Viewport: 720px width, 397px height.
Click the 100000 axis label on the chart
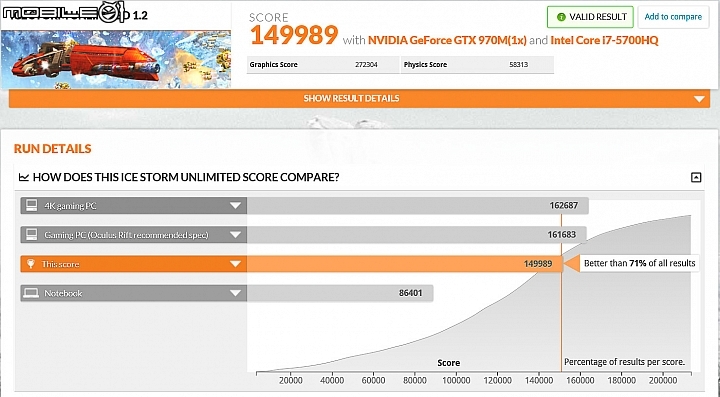coord(456,380)
